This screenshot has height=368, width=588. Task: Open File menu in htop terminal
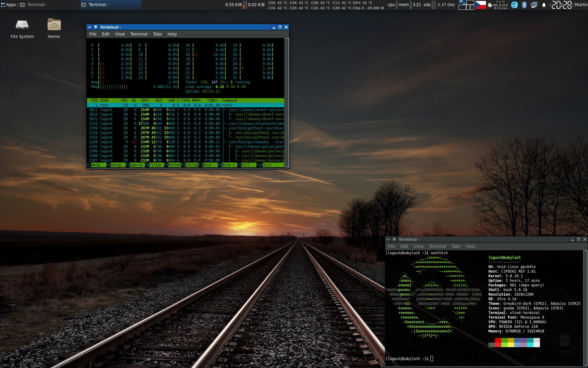(93, 34)
